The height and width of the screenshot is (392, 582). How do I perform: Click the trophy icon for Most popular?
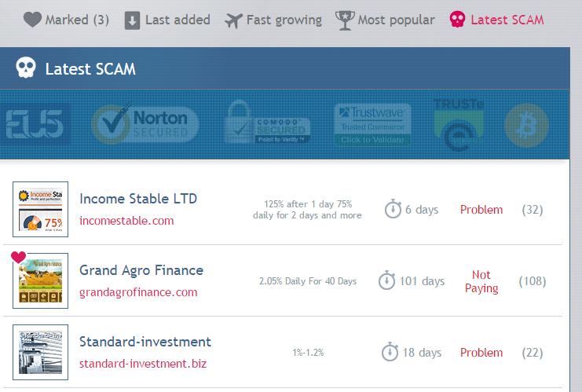coord(345,20)
